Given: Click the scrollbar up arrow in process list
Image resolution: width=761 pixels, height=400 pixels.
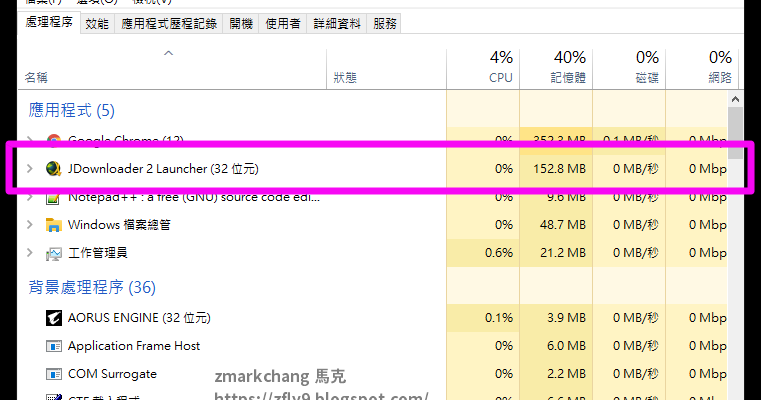Looking at the screenshot, I should coord(735,99).
